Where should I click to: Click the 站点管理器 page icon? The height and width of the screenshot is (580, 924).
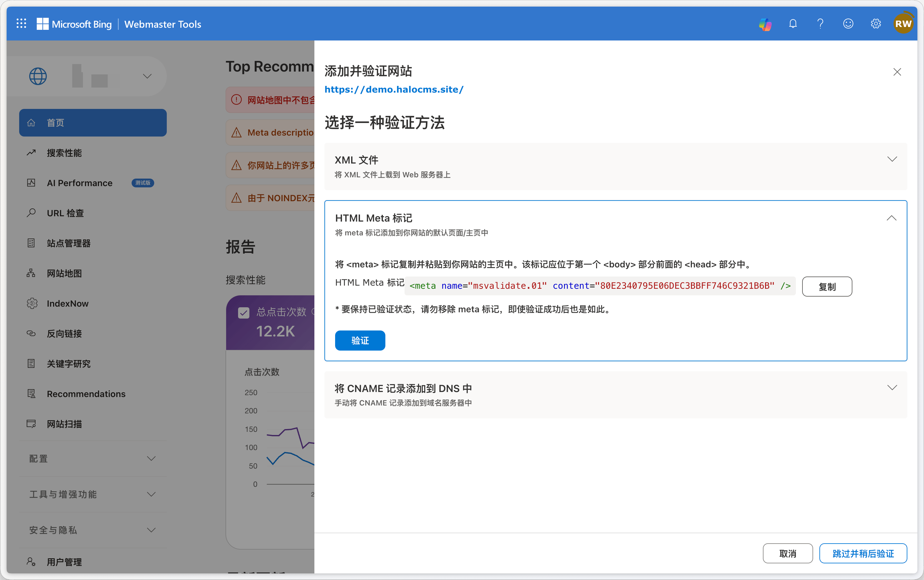point(31,243)
